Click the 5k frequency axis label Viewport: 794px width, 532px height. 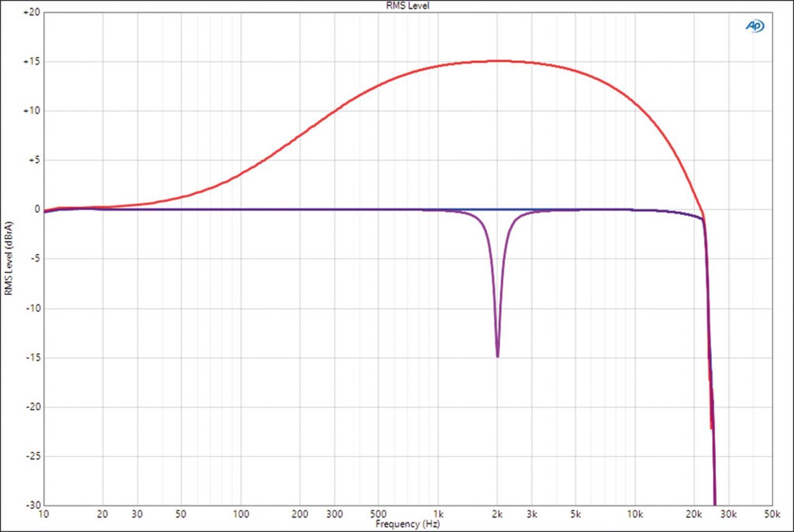pos(575,514)
